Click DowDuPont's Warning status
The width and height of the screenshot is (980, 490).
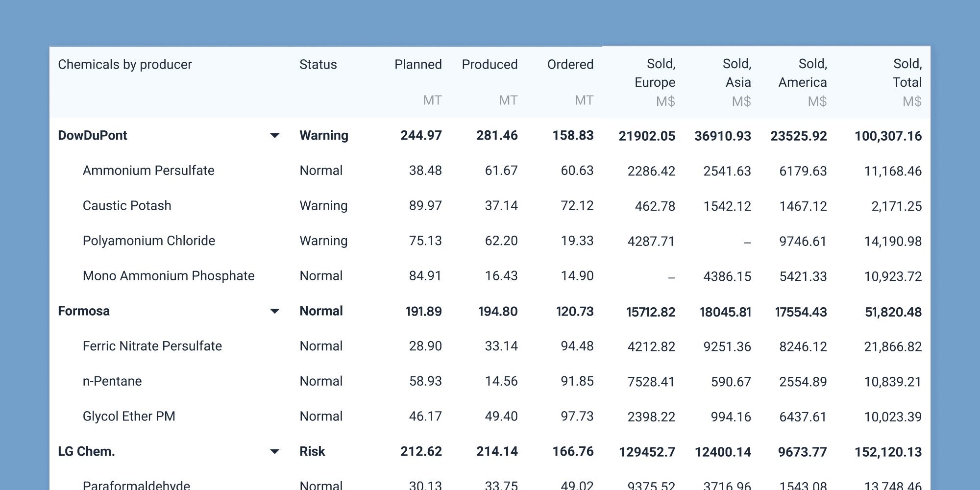click(x=324, y=135)
